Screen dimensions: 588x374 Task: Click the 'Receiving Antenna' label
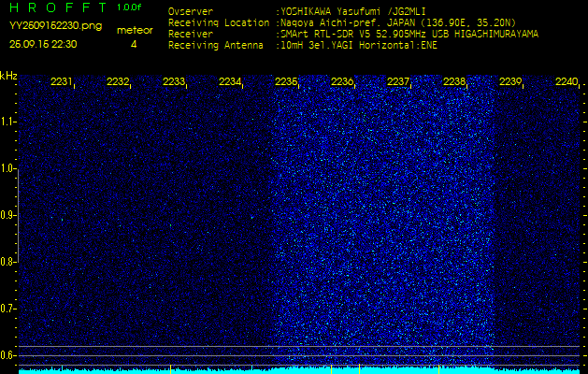216,46
